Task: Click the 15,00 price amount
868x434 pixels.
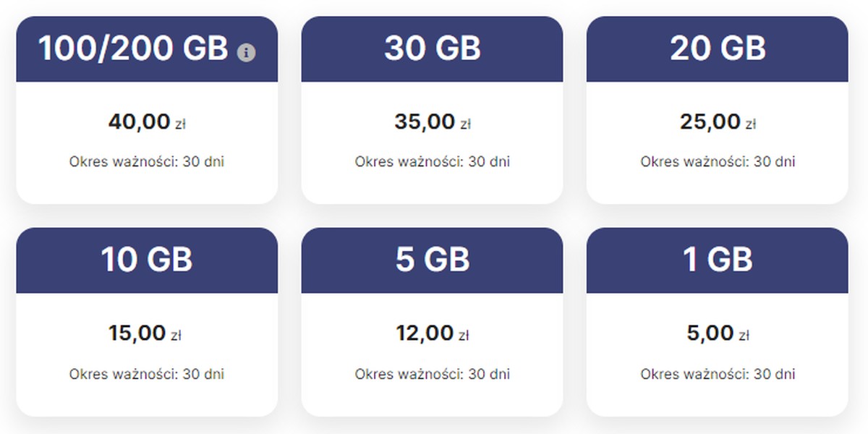Action: click(x=137, y=333)
